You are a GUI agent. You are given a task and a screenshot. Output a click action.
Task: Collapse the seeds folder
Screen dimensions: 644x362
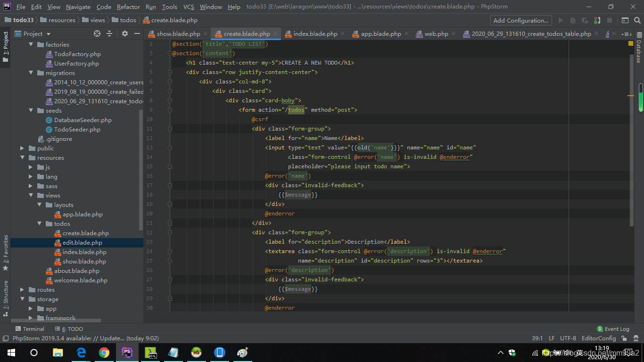click(x=31, y=110)
